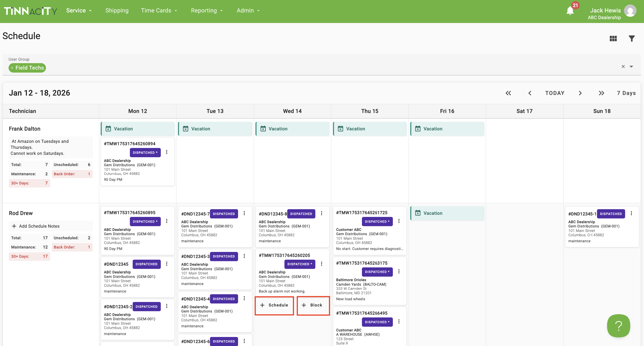644x346 pixels.
Task: Click Jack Hewis profile avatar
Action: (x=630, y=11)
